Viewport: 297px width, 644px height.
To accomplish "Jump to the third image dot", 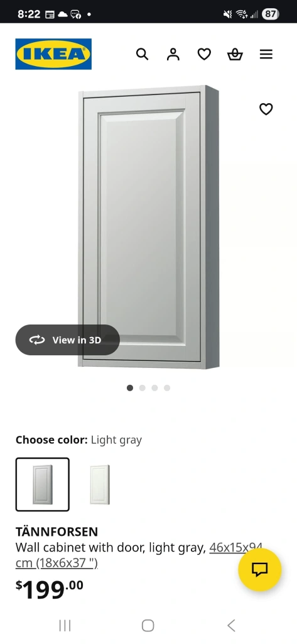I will pos(154,387).
